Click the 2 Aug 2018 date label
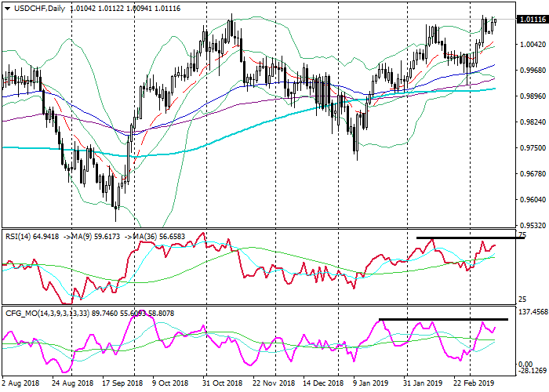The width and height of the screenshot is (549, 392). click(22, 383)
